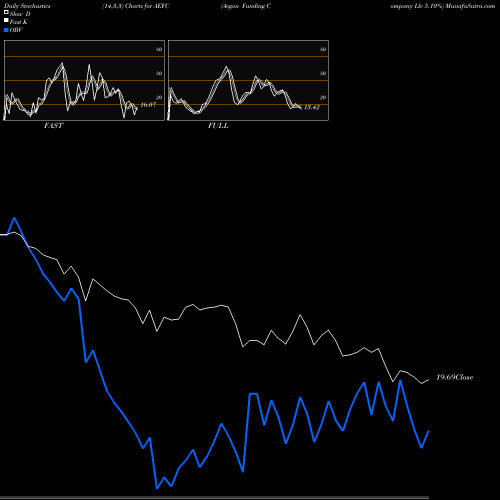Screen dimensions: 500x500
Task: Click the 'MunafaSutra.com' source text
Action: click(470, 6)
